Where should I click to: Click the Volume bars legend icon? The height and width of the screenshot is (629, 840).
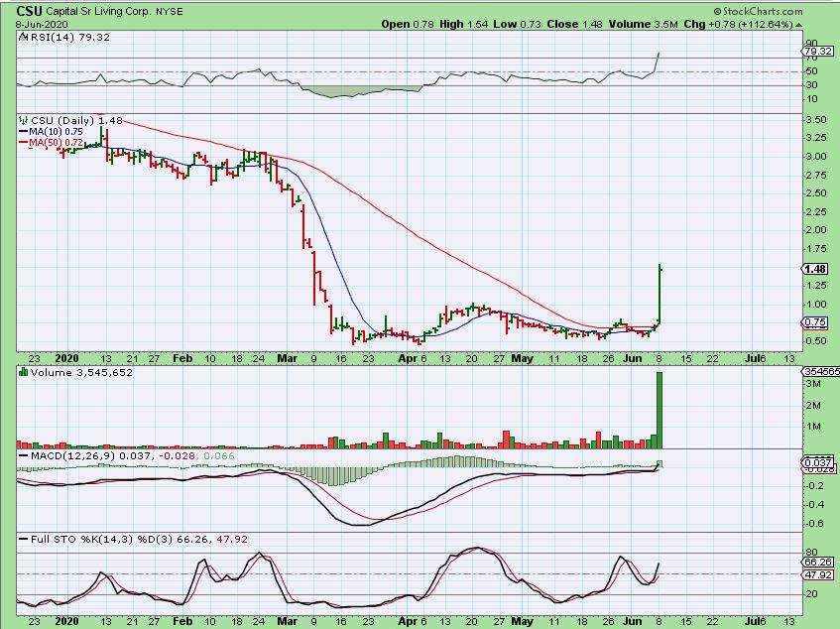click(x=23, y=372)
